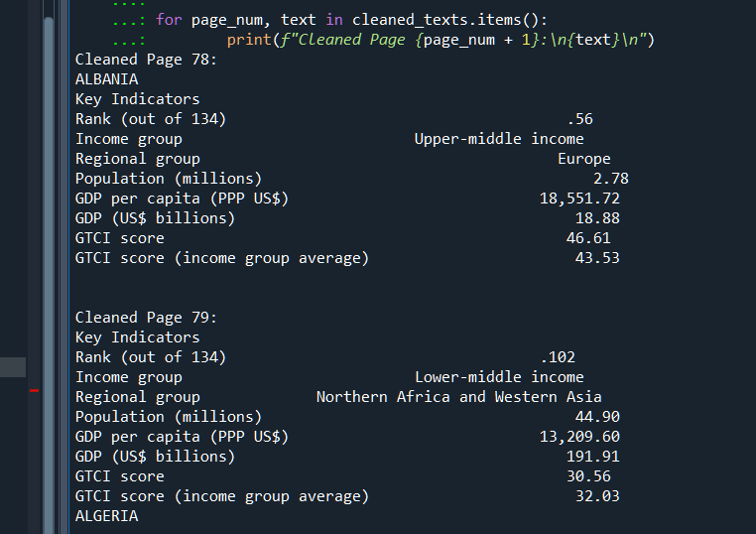Click the GDP value 191.91
756x534 pixels.
[592, 457]
